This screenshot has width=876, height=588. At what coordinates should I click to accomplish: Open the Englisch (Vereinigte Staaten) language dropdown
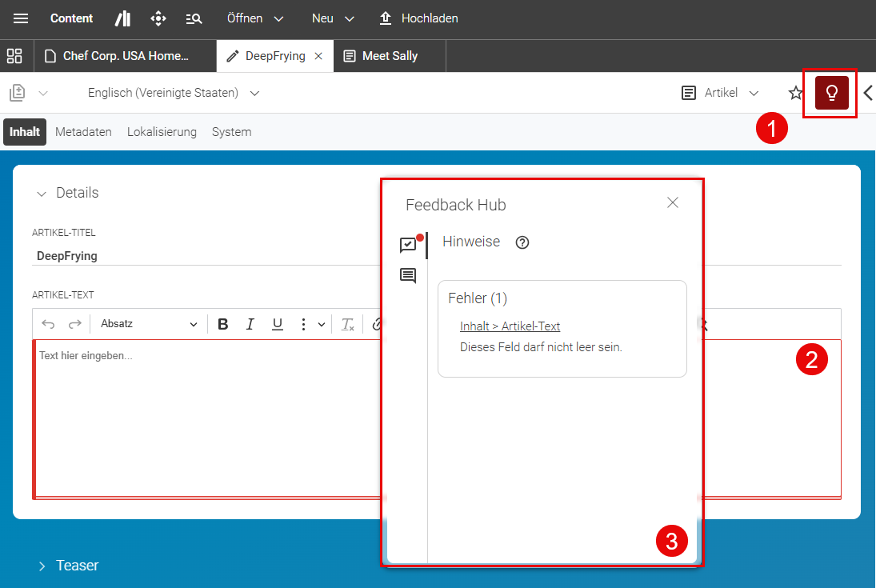(x=173, y=93)
